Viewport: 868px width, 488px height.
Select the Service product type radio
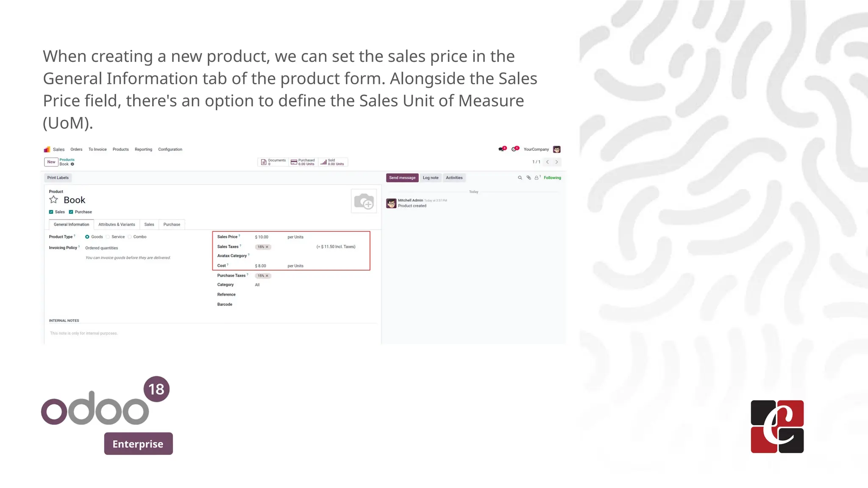click(x=108, y=237)
